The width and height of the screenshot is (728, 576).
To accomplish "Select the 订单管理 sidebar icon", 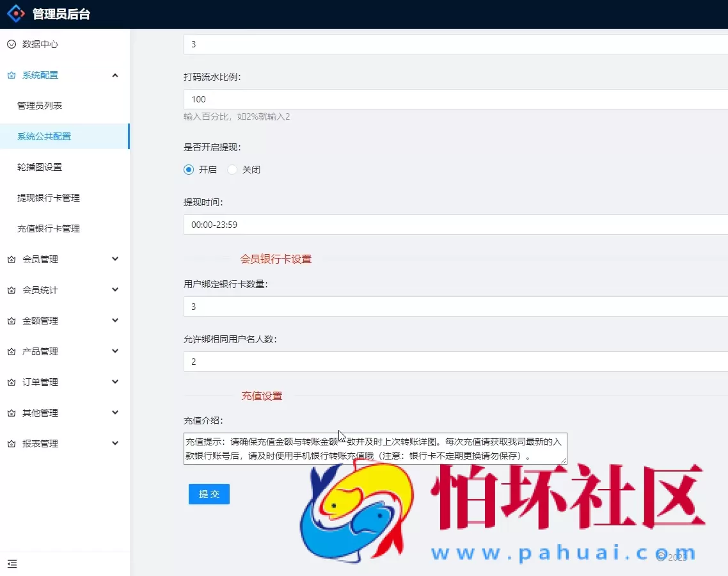I will [11, 382].
